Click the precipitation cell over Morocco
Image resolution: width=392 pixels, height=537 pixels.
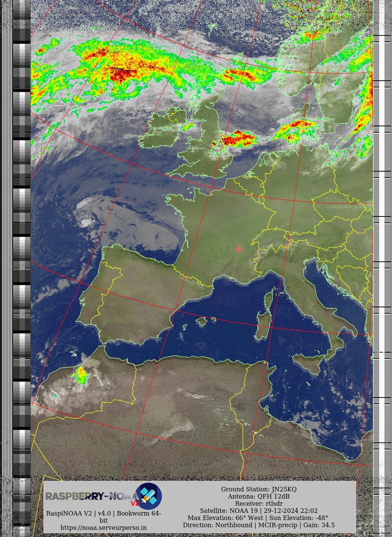point(81,375)
